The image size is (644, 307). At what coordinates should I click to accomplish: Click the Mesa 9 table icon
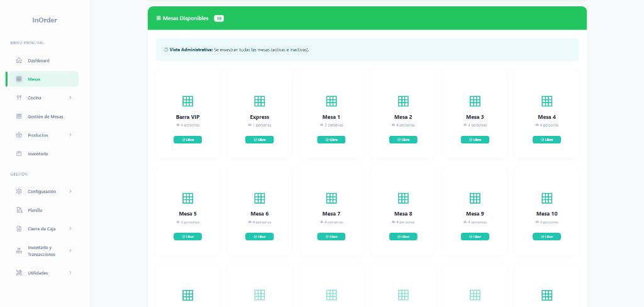[x=475, y=198]
